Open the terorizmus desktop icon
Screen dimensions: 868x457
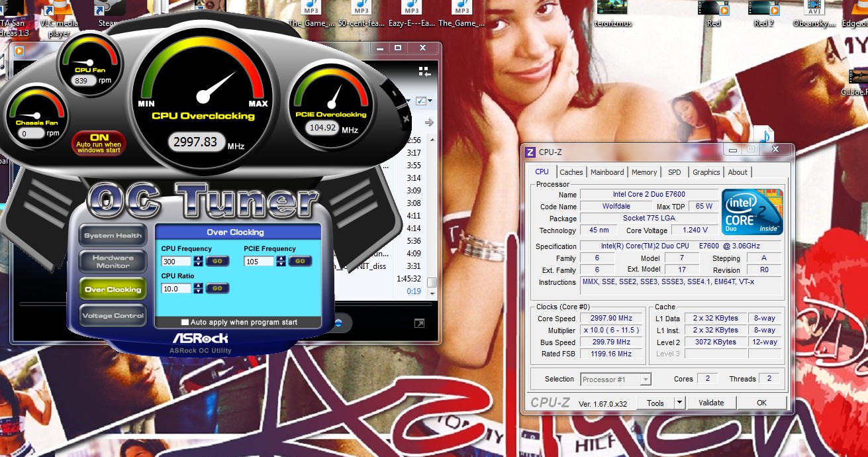pyautogui.click(x=612, y=13)
